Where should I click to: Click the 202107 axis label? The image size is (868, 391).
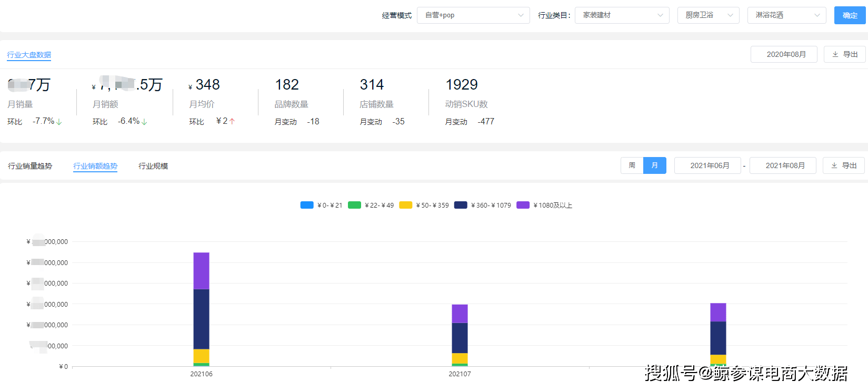[x=460, y=374]
